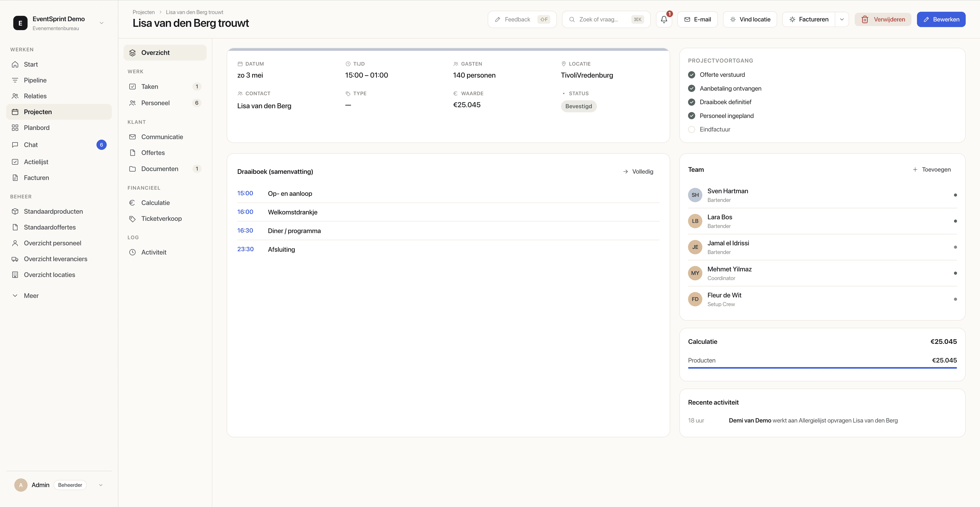The image size is (980, 507).
Task: Click the Verwijderen trash icon button
Action: pos(865,19)
